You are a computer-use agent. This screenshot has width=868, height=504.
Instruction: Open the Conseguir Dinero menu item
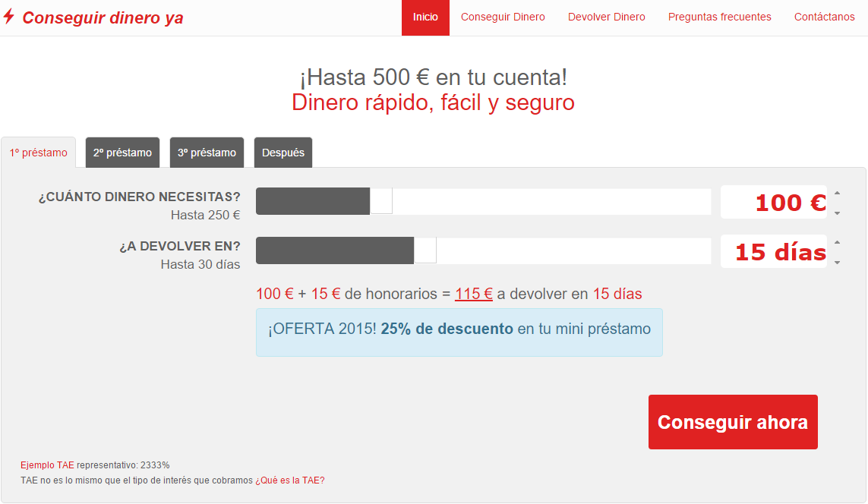point(503,17)
